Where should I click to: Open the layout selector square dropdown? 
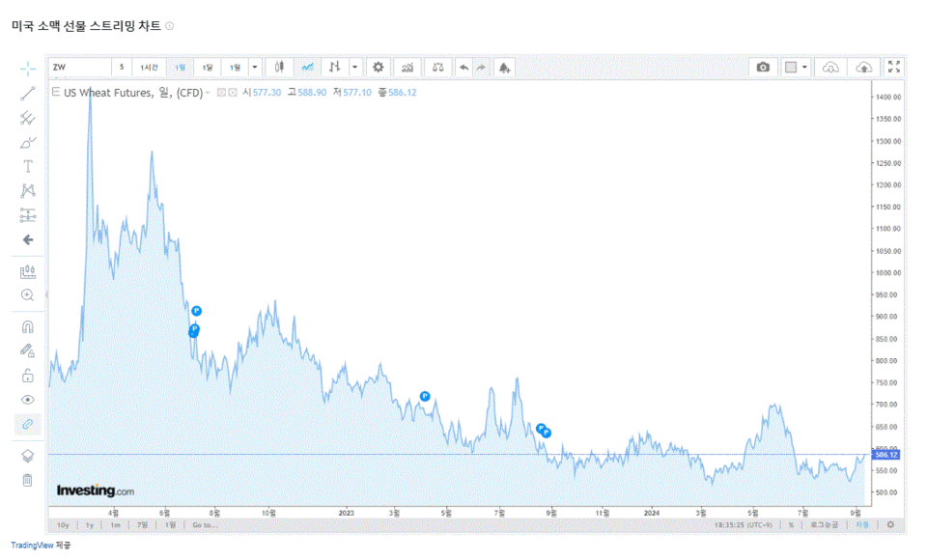(796, 67)
